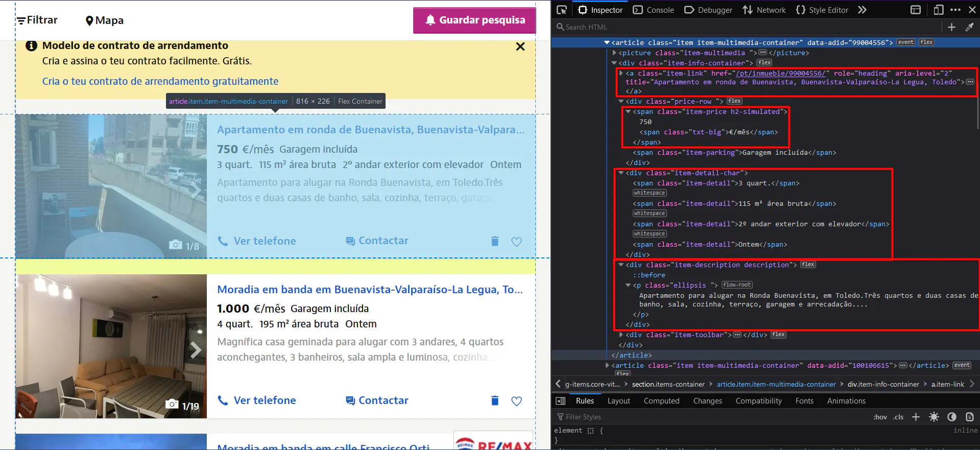Open the Changes tab

click(707, 401)
